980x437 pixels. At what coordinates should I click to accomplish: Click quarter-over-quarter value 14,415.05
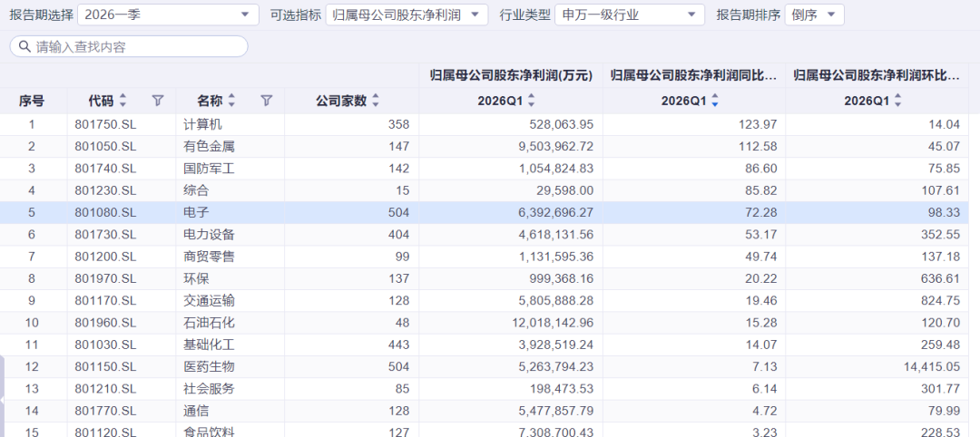931,366
